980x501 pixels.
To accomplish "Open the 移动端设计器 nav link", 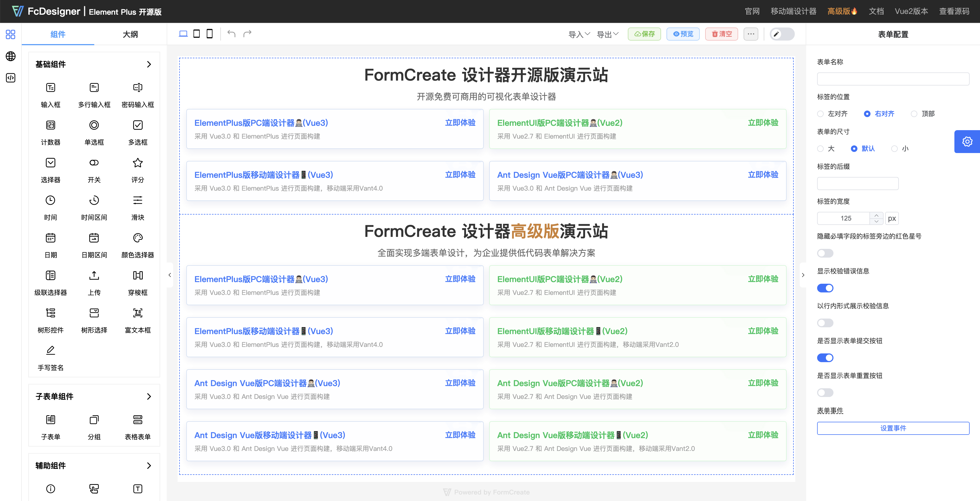I will click(x=793, y=11).
